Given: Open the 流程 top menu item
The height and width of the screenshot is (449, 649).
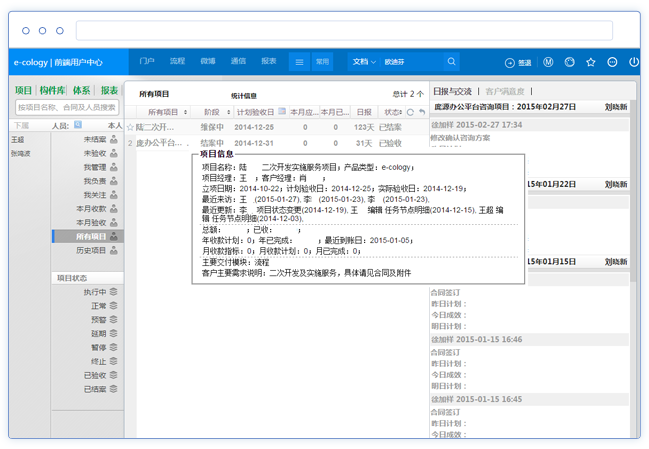Looking at the screenshot, I should pos(177,62).
